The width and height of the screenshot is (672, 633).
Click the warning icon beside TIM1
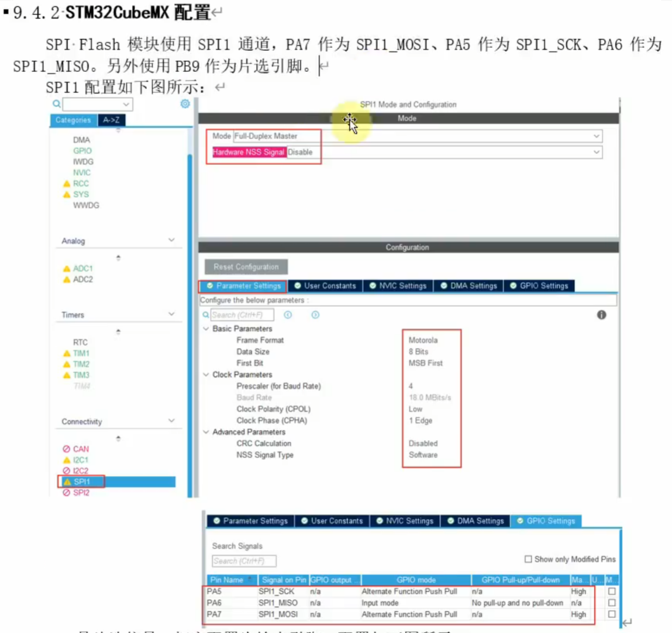coord(67,354)
